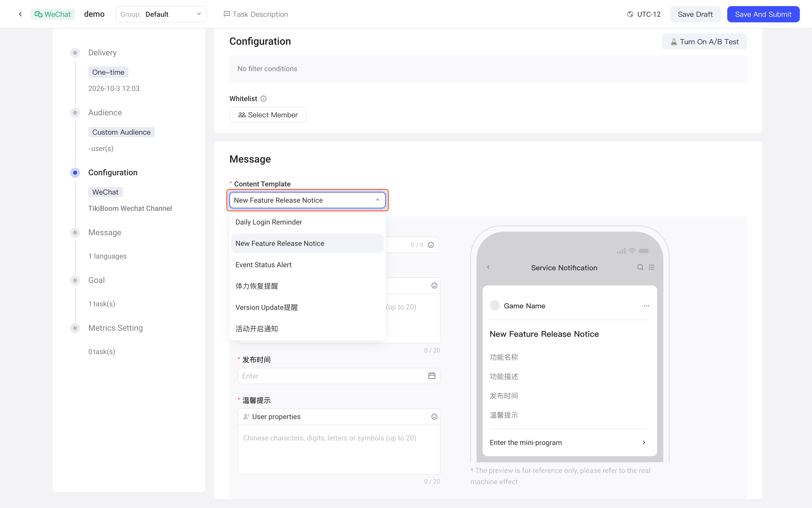This screenshot has height=508, width=812.
Task: Insert User properties in 温馨提示
Action: tap(272, 417)
